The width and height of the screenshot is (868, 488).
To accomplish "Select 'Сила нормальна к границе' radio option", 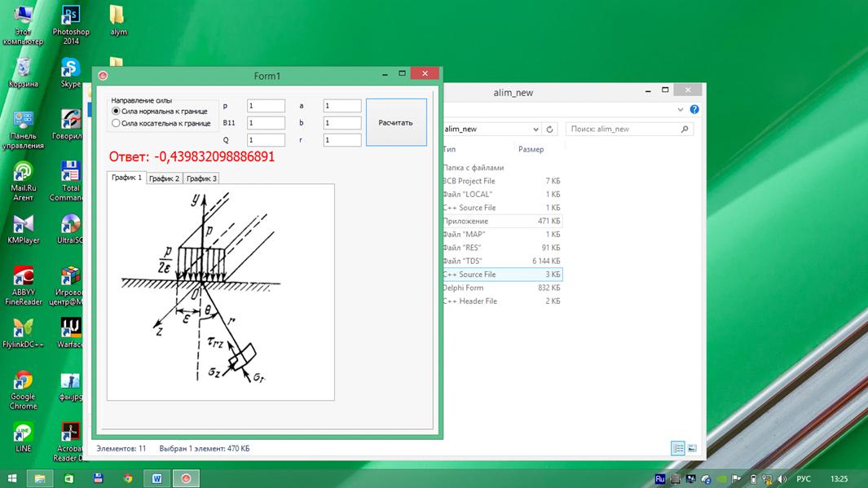I will (116, 111).
